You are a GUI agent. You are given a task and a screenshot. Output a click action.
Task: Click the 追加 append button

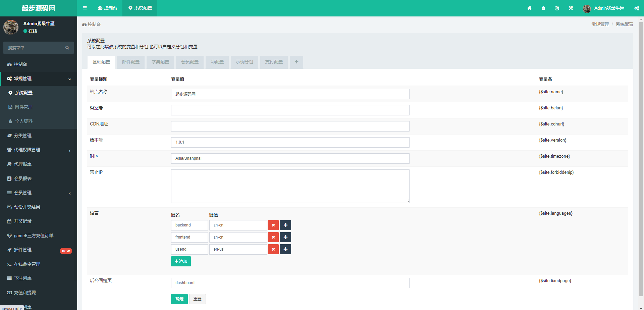[x=181, y=261]
